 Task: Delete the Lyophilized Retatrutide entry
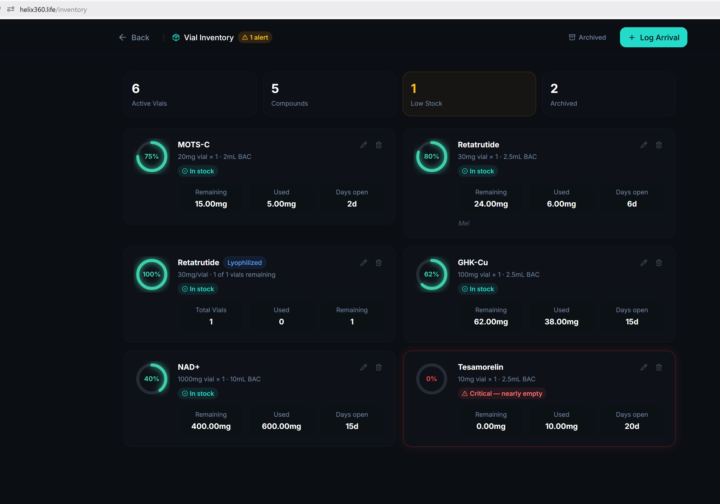point(379,263)
